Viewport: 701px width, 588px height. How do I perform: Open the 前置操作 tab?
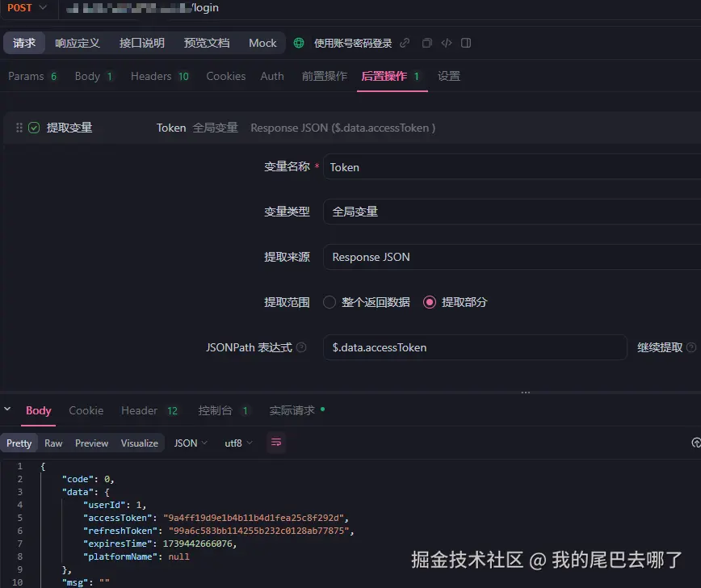tap(324, 76)
